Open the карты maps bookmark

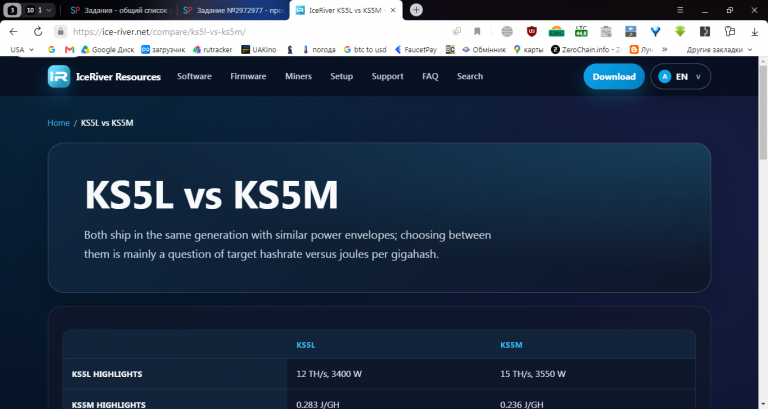pos(528,49)
